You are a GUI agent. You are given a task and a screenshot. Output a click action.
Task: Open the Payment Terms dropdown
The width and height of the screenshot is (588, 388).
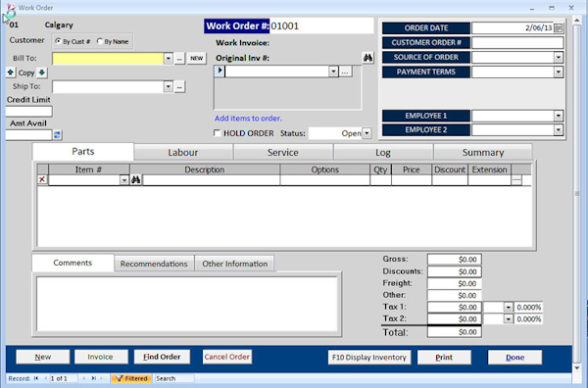pos(558,72)
